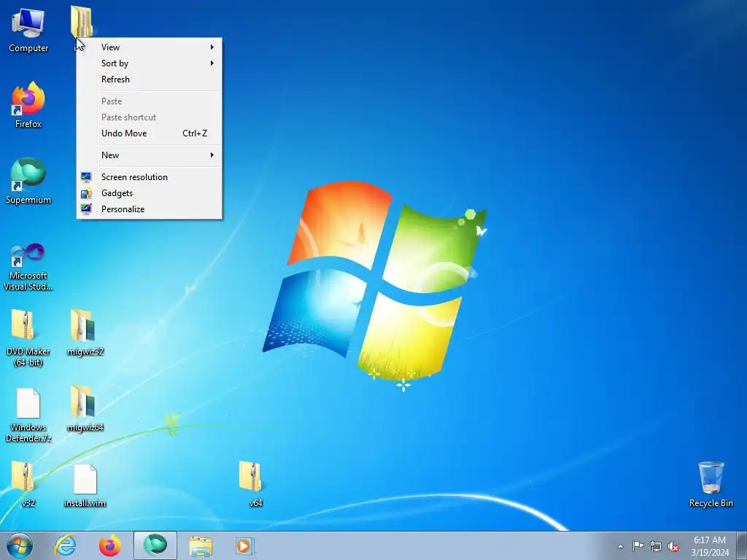Select the migwiz64 folder icon

(x=85, y=408)
